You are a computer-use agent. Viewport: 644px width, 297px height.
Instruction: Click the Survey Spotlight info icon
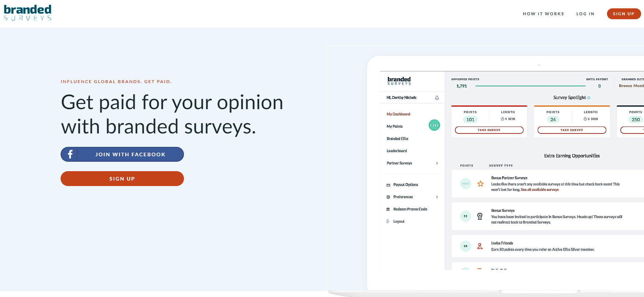point(588,98)
